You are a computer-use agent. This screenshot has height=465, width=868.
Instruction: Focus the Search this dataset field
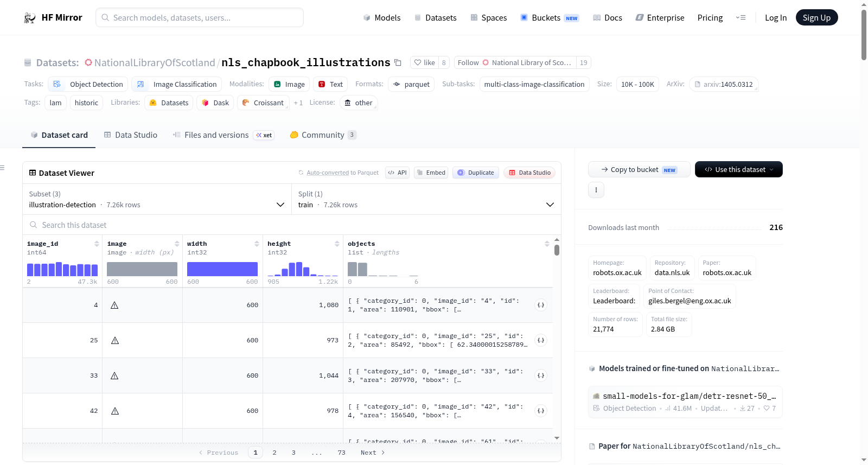coord(292,225)
